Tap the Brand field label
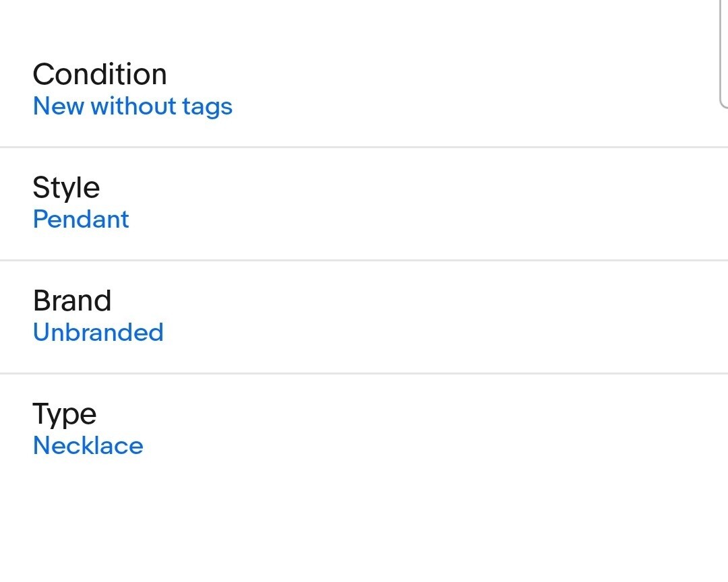Image resolution: width=728 pixels, height=582 pixels. click(72, 300)
